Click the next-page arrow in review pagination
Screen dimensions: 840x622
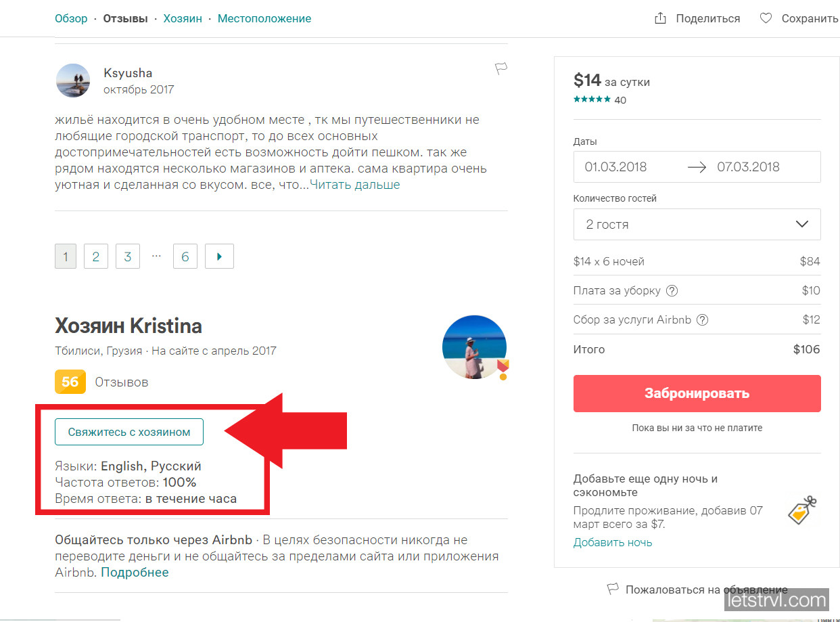(x=219, y=256)
